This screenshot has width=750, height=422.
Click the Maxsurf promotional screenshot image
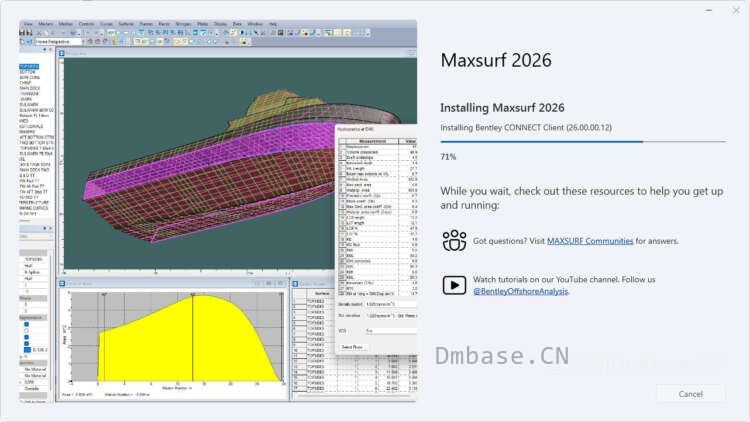tap(218, 211)
